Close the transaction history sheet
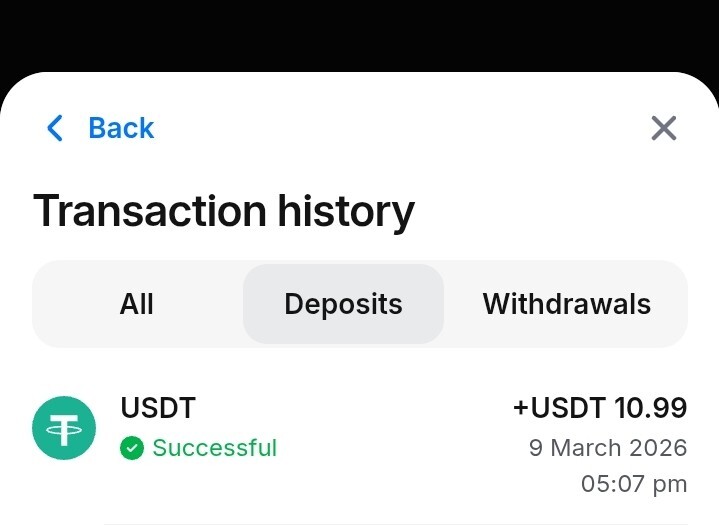 [x=664, y=128]
